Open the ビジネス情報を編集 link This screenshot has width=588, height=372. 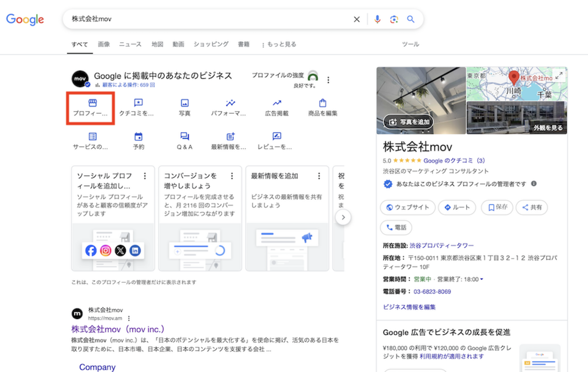pyautogui.click(x=409, y=307)
